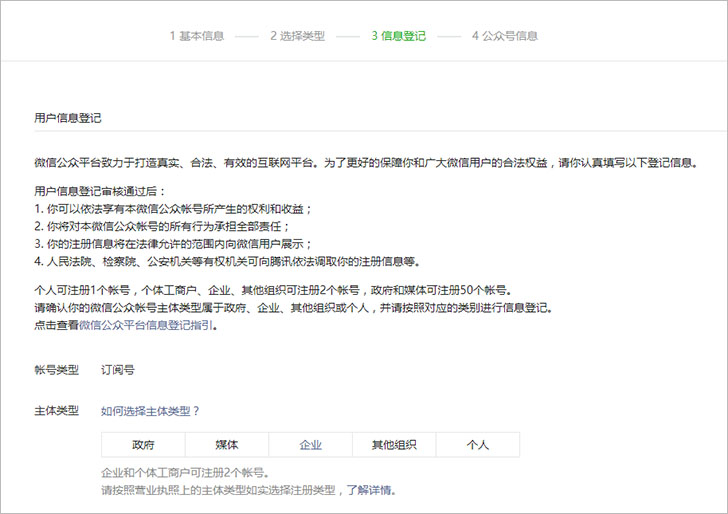The image size is (728, 514).
Task: Click the 用户信息登记 section heading
Action: pyautogui.click(x=68, y=118)
